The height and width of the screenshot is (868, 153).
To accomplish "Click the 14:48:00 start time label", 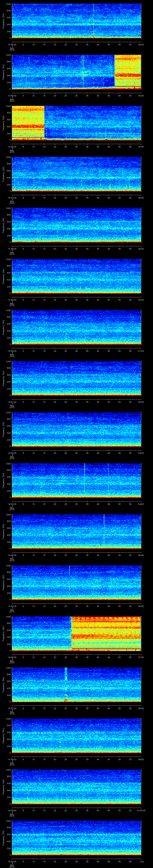I will pyautogui.click(x=12, y=249).
